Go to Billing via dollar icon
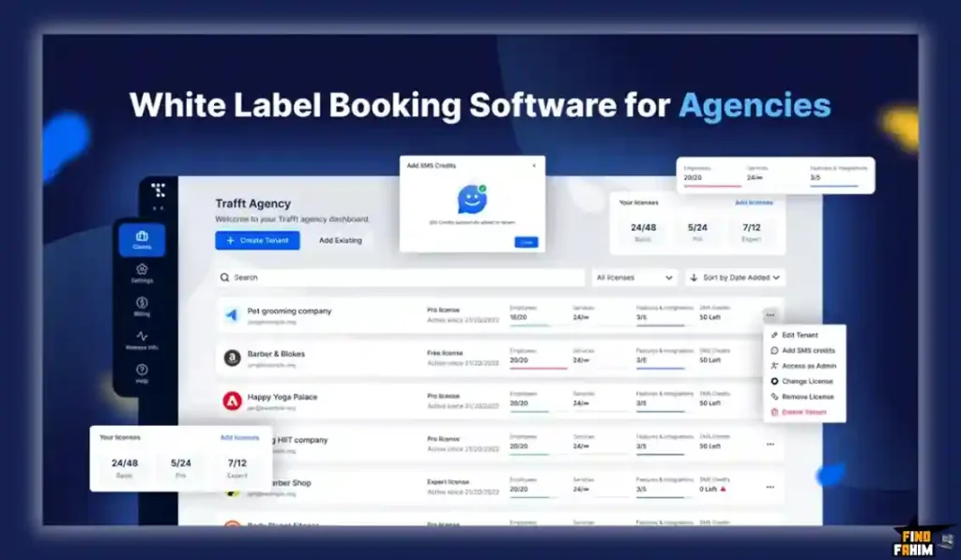The width and height of the screenshot is (961, 560). click(x=142, y=307)
